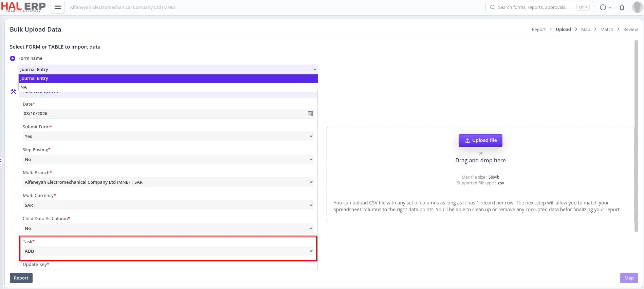Choose the NA option in list

point(168,87)
